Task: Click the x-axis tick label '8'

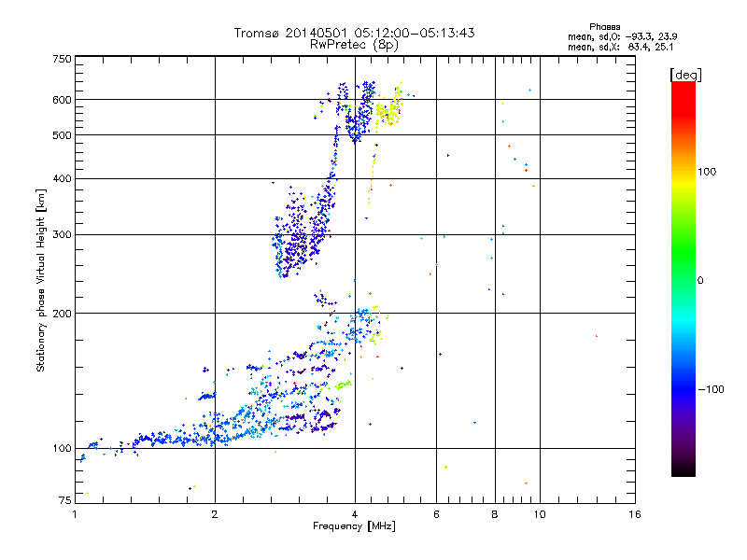Action: pos(495,514)
